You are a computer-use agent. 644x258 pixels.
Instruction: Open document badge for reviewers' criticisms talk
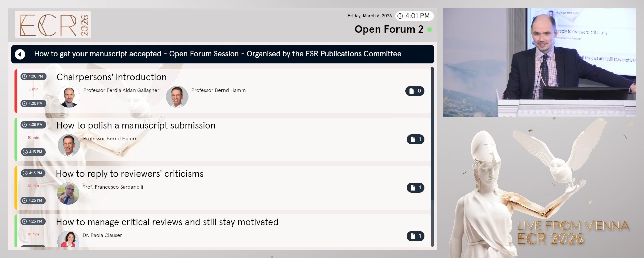(x=415, y=188)
